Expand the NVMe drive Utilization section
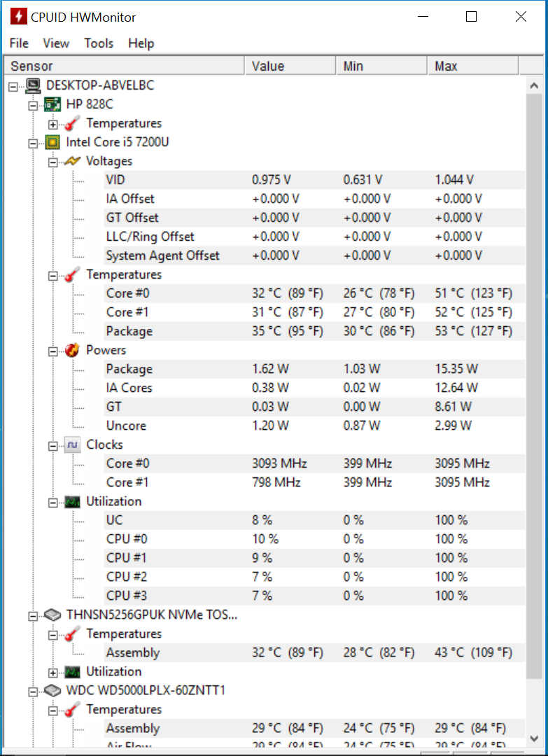 coord(53,673)
